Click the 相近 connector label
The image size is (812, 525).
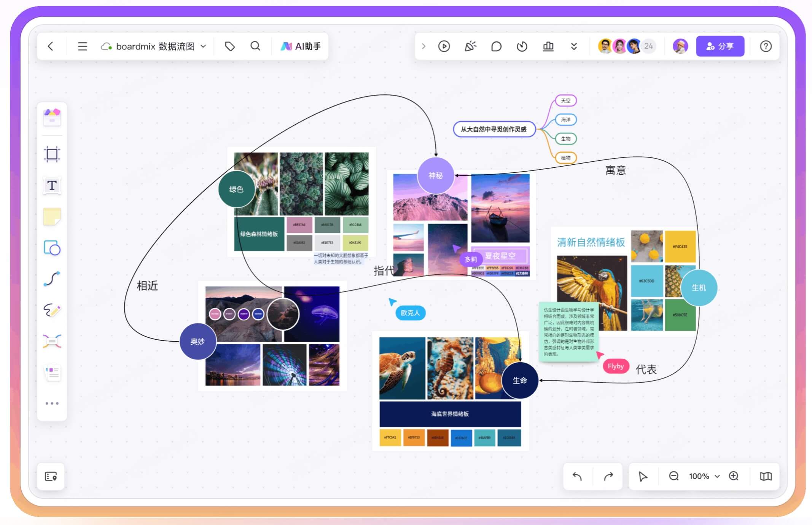pyautogui.click(x=147, y=286)
